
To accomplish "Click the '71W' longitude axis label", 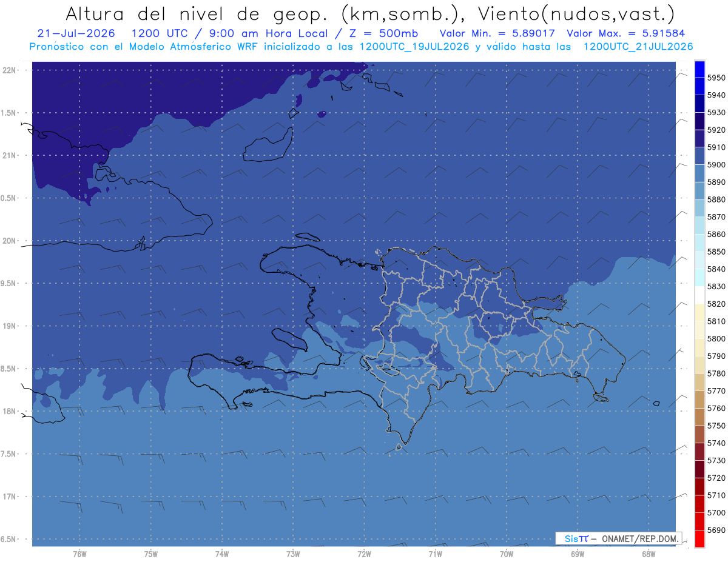I will [435, 554].
